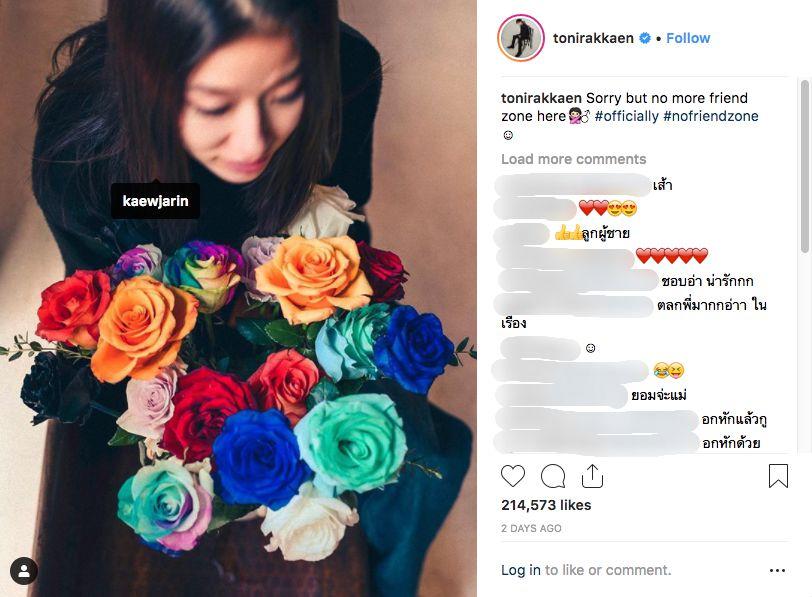Click the tagged-people icon on the photo
The width and height of the screenshot is (812, 597).
point(24,571)
